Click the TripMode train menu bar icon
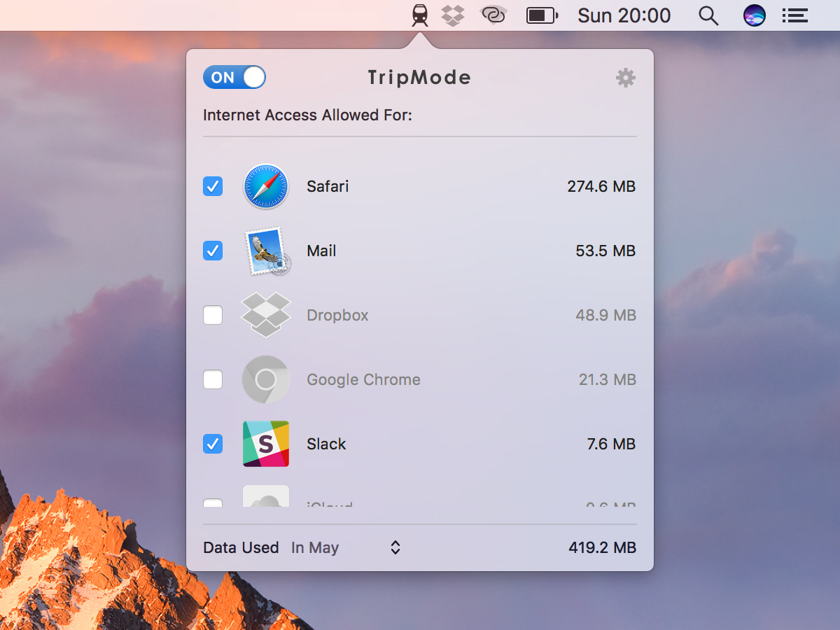This screenshot has height=630, width=840. [420, 15]
